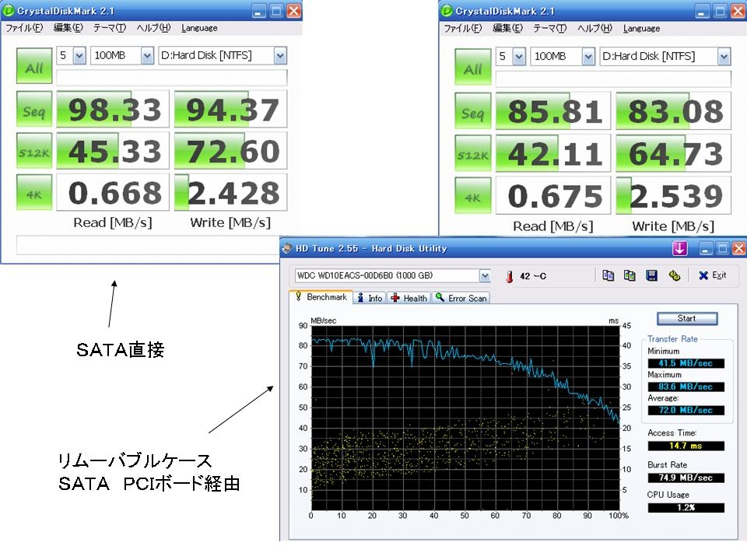Minimize the right CrystalDiskMark window
This screenshot has width=747, height=560.
(x=701, y=10)
